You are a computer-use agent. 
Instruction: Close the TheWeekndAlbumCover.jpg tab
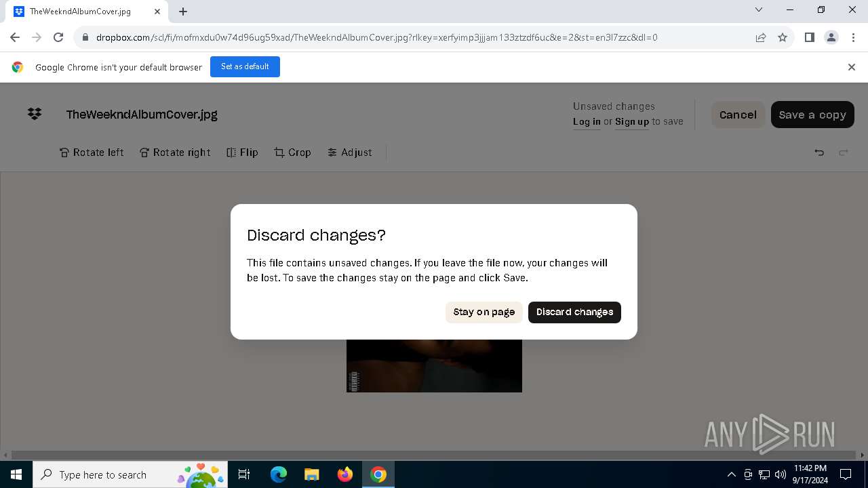(157, 12)
